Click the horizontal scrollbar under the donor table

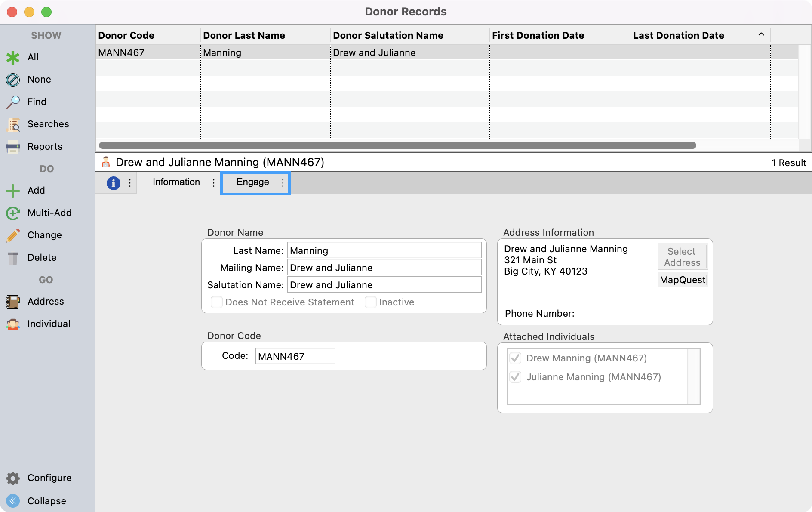pyautogui.click(x=397, y=145)
